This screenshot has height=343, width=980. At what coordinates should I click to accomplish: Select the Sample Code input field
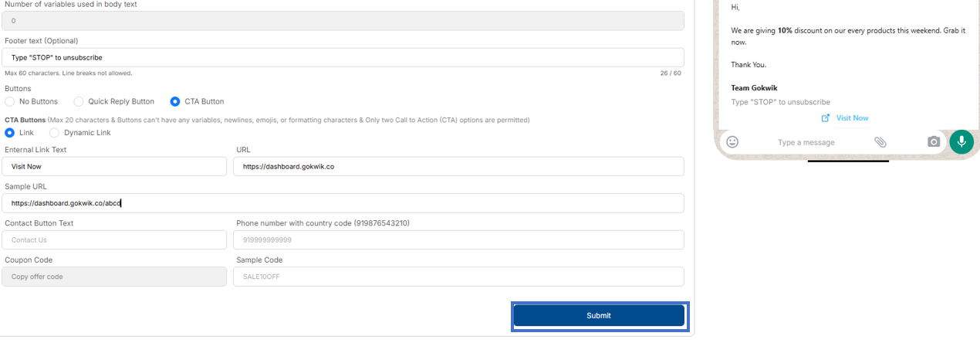(x=458, y=277)
